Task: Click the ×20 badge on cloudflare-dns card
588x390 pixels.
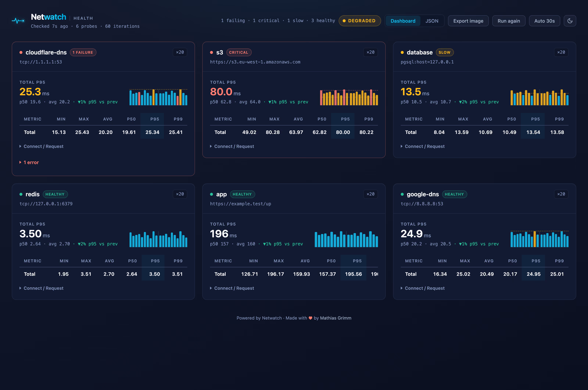Action: (x=180, y=52)
